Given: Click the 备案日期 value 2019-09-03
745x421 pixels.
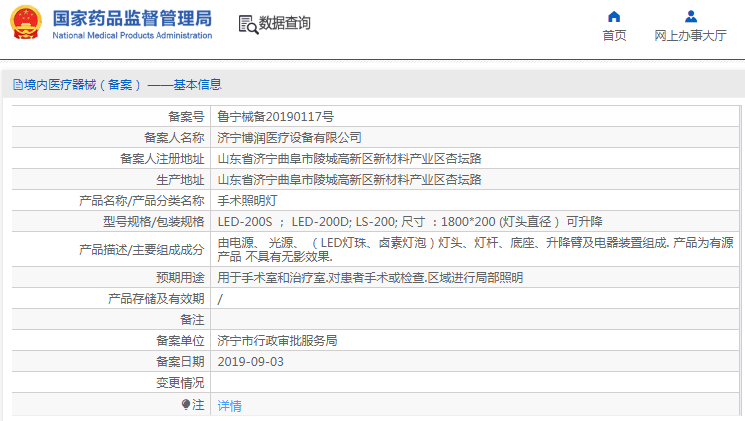Looking at the screenshot, I should (x=250, y=362).
